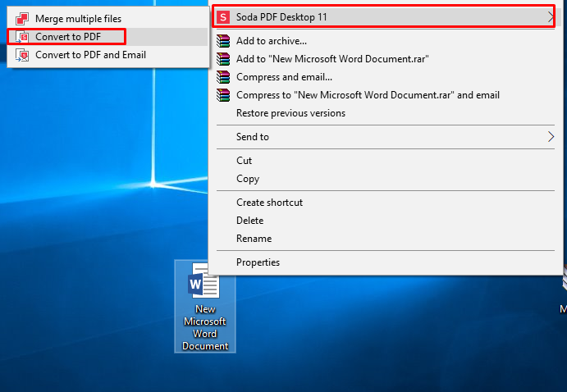
Task: Click the Soda PDF Desktop 11 S icon
Action: coord(223,17)
